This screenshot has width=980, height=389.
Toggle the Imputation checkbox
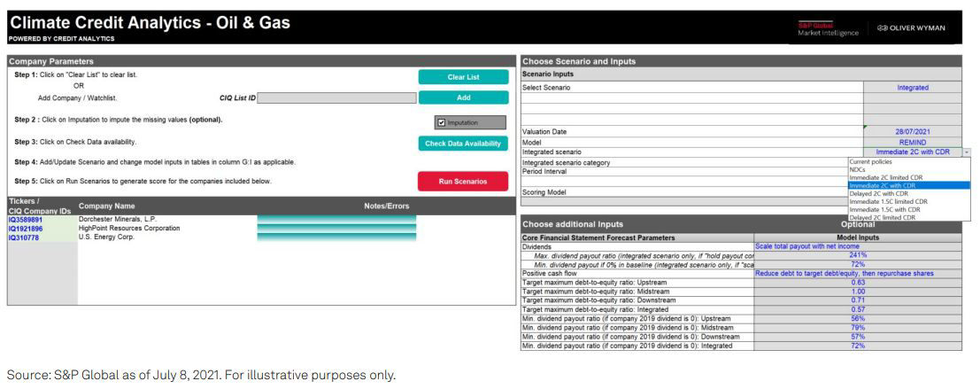(x=441, y=122)
